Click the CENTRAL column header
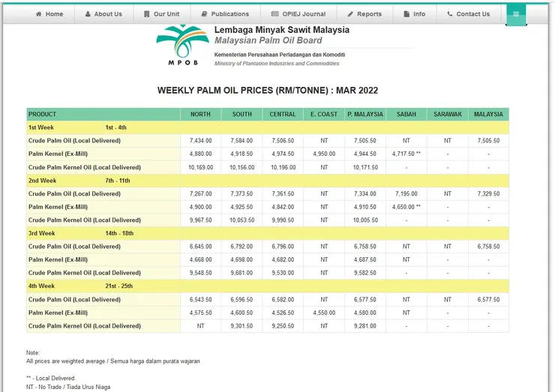 click(x=283, y=114)
